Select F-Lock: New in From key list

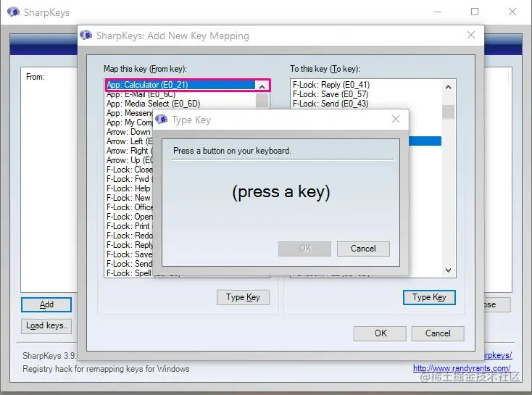tap(129, 198)
